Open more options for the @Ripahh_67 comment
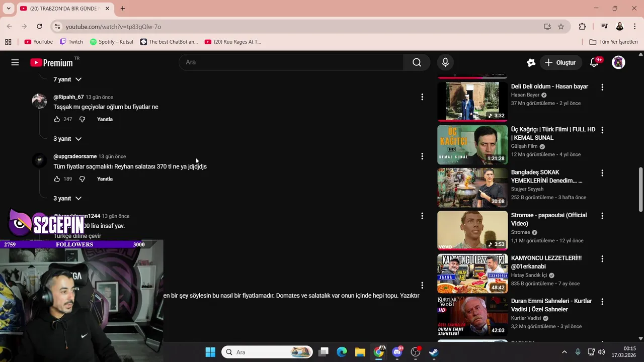Viewport: 644px width, 362px height. (x=422, y=97)
